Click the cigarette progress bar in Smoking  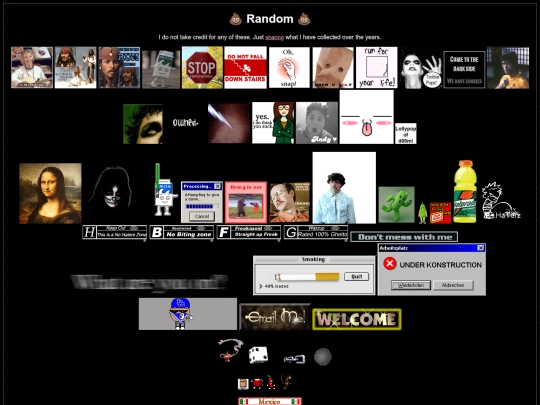307,277
